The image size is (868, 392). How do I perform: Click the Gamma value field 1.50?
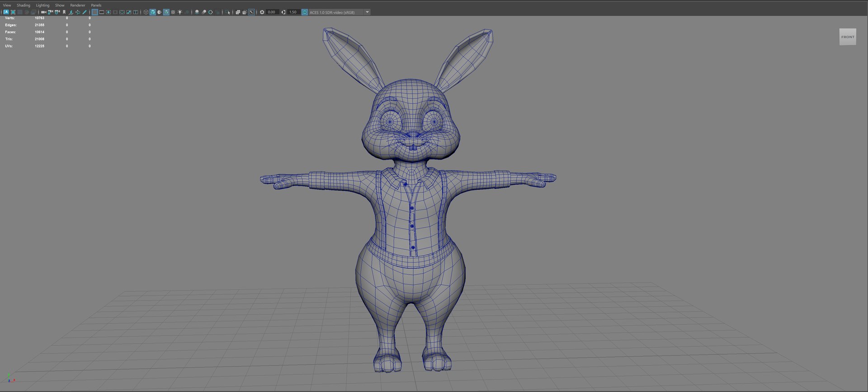pyautogui.click(x=293, y=12)
